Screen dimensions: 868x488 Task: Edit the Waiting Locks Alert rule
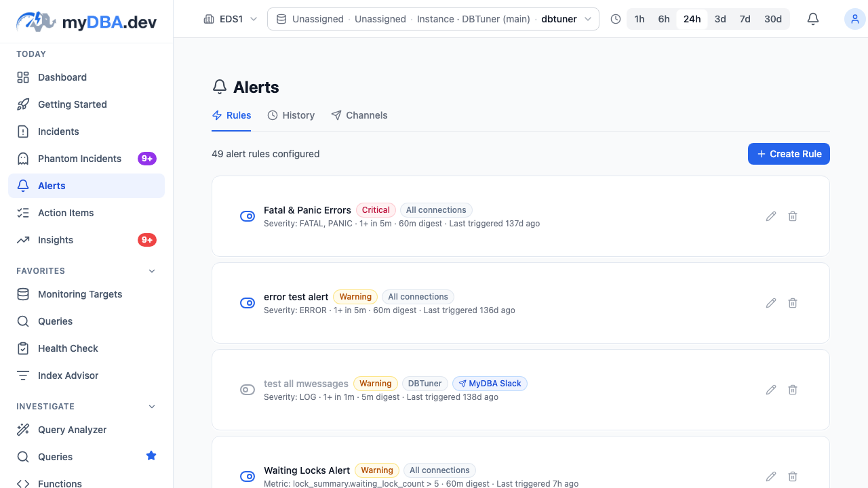pos(771,476)
